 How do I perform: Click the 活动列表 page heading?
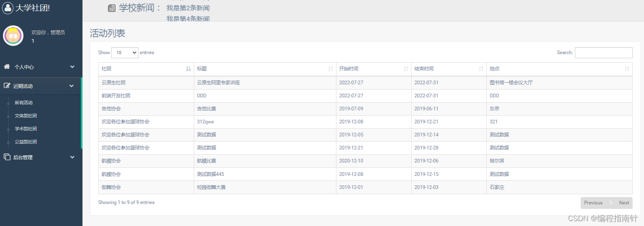point(107,33)
